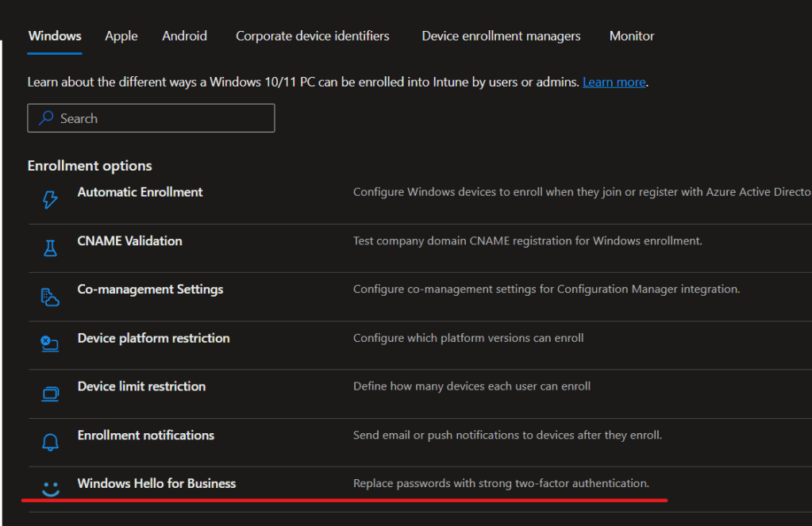Follow the Learn more link
The image size is (812, 526).
pos(614,83)
